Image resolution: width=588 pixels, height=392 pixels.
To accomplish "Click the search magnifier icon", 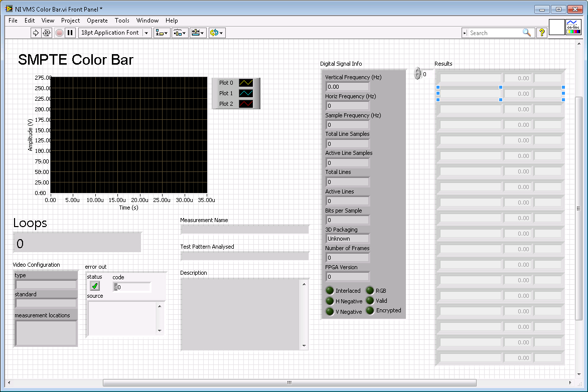I will [526, 33].
